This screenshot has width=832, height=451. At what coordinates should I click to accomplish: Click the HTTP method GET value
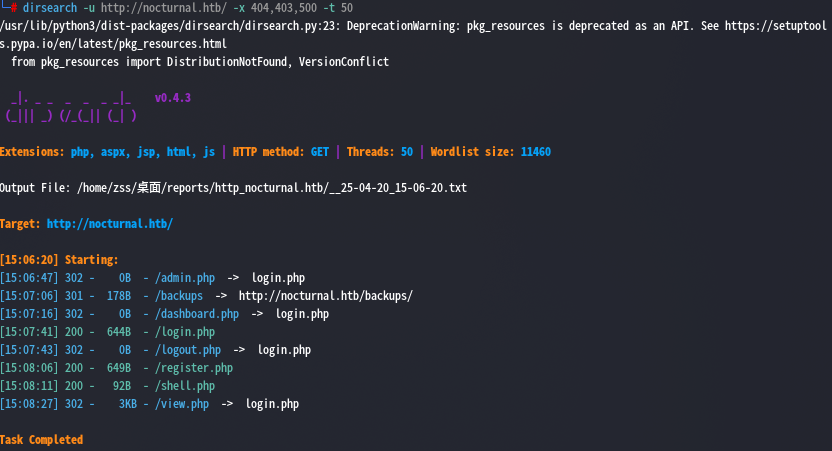319,152
